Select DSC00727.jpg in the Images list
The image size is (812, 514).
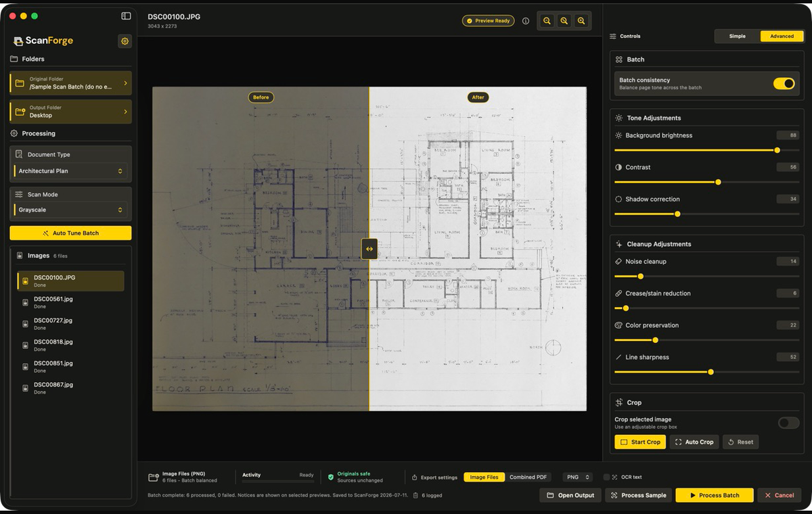point(70,324)
